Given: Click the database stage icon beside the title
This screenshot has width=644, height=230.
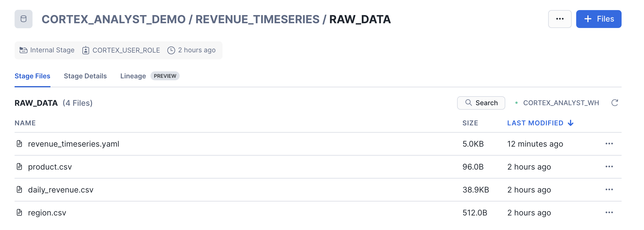Looking at the screenshot, I should tap(24, 19).
